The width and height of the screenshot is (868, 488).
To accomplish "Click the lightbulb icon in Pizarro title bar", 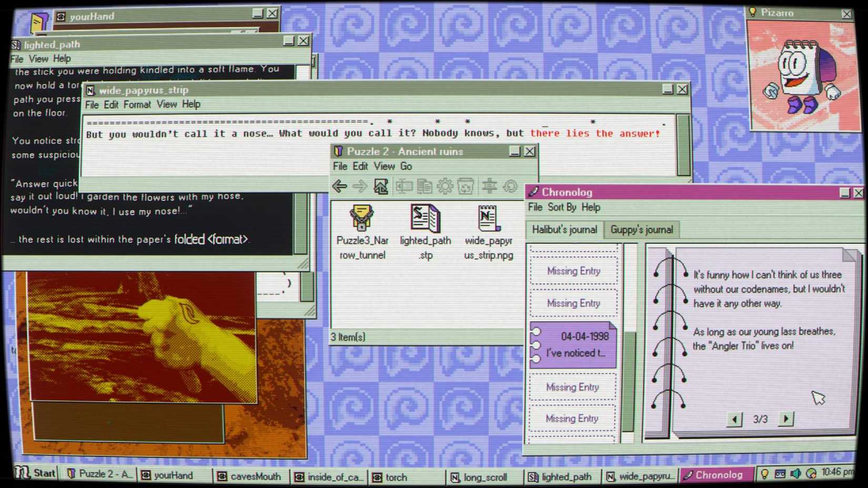I will 753,12.
